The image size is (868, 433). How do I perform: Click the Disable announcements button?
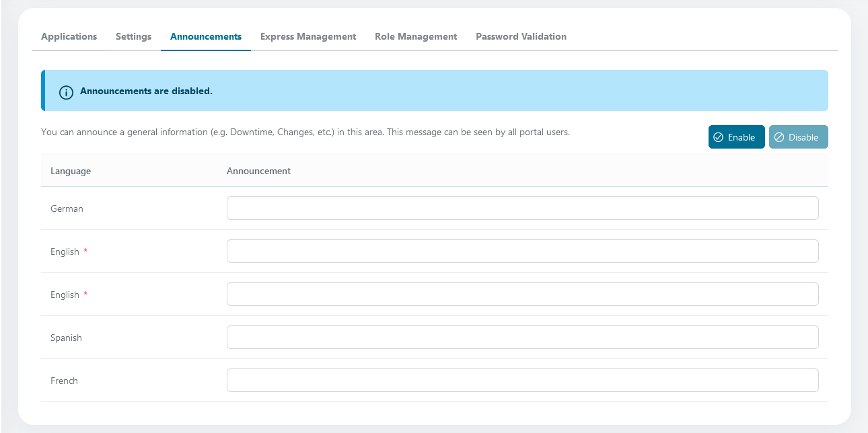tap(799, 136)
